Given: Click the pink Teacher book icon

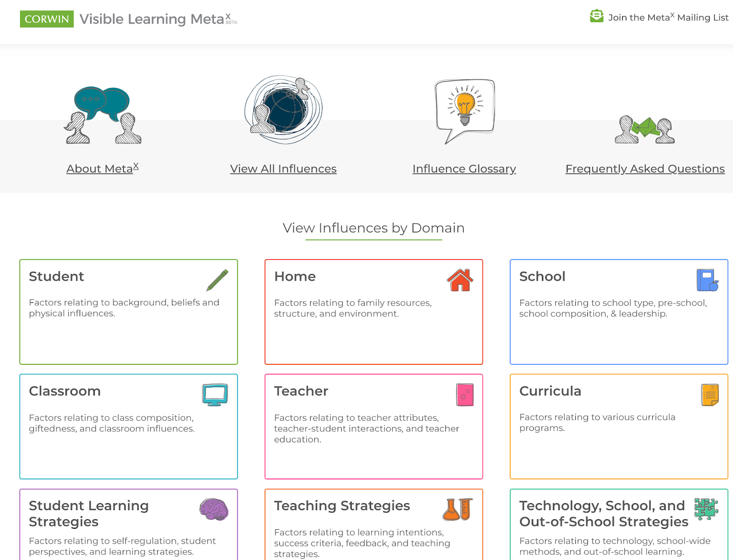Looking at the screenshot, I should (x=465, y=395).
